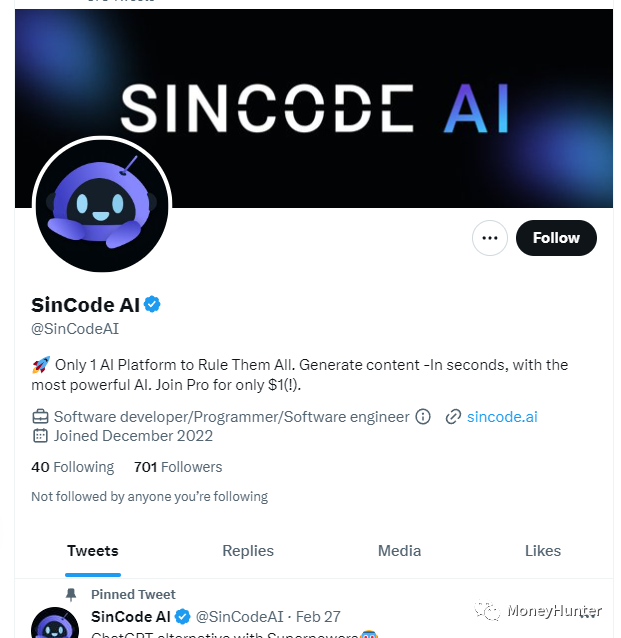Image resolution: width=621 pixels, height=638 pixels.
Task: Switch to the Media tab
Action: pos(399,551)
